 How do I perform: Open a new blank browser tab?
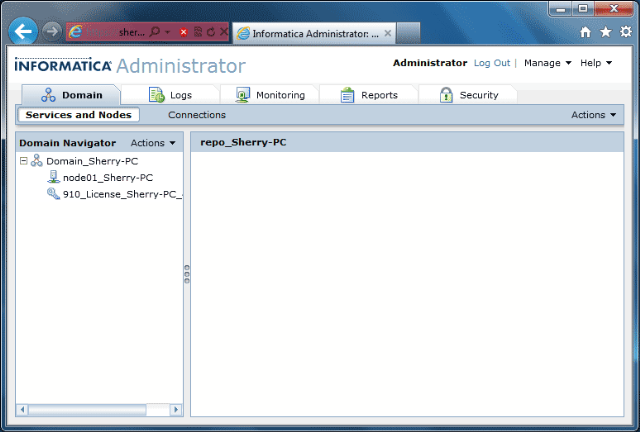click(x=408, y=33)
